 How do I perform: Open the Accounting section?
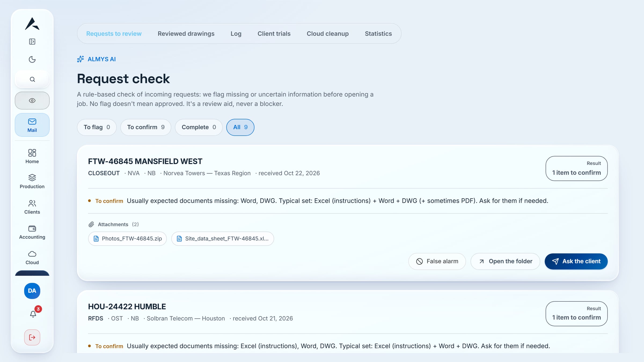point(32,232)
